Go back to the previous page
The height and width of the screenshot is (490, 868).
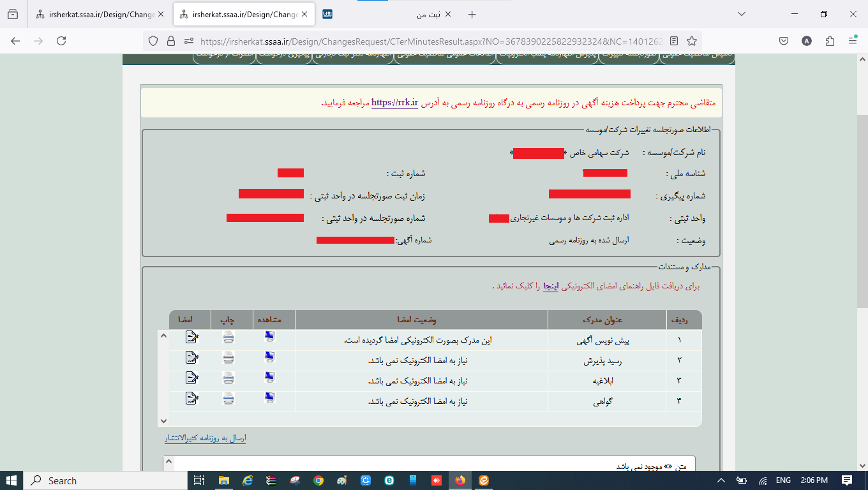pyautogui.click(x=15, y=41)
